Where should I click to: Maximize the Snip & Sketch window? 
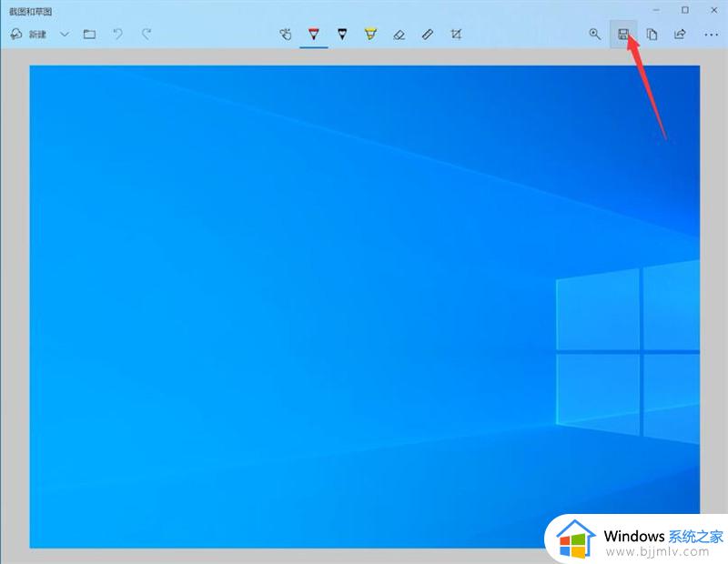pos(685,10)
